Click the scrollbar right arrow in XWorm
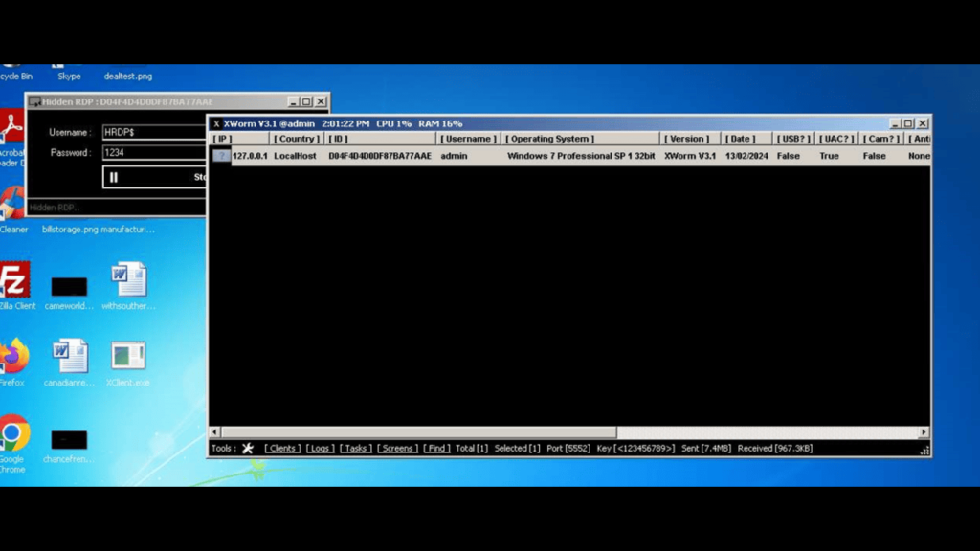This screenshot has height=551, width=980. tap(924, 431)
